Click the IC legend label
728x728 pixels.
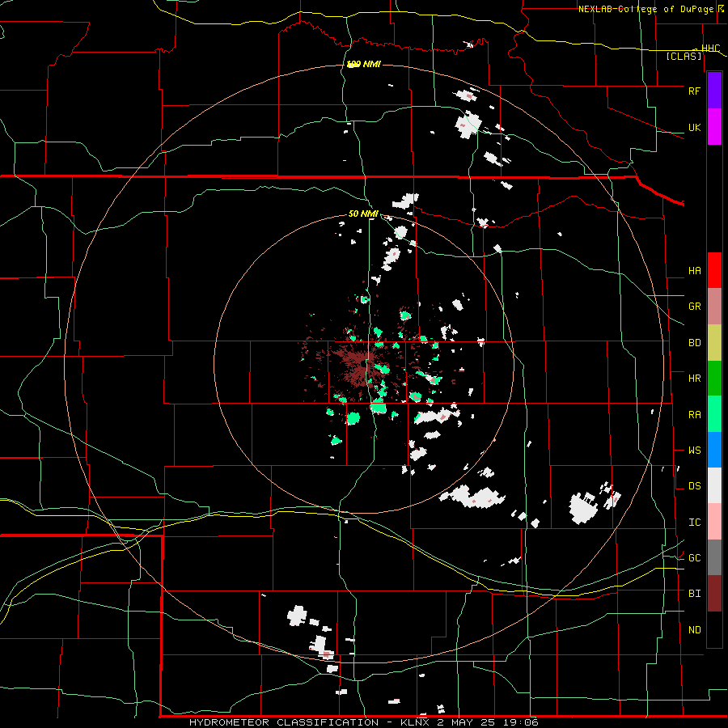point(695,523)
